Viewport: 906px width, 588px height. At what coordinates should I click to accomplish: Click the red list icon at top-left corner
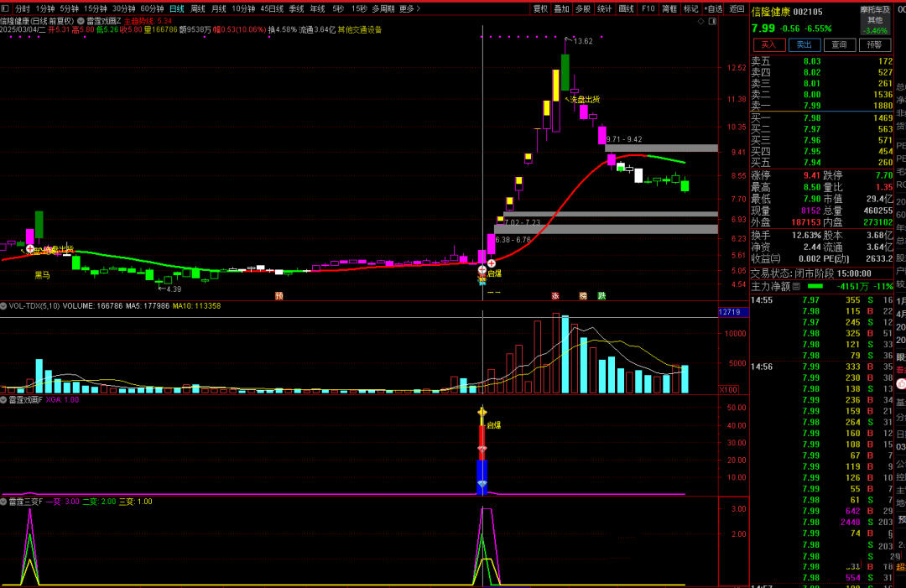7,8
